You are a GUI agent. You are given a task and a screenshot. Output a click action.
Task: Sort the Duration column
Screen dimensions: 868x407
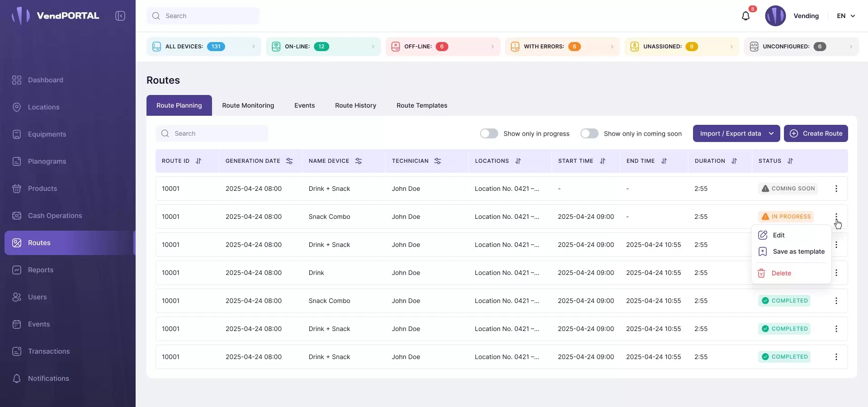tap(734, 161)
